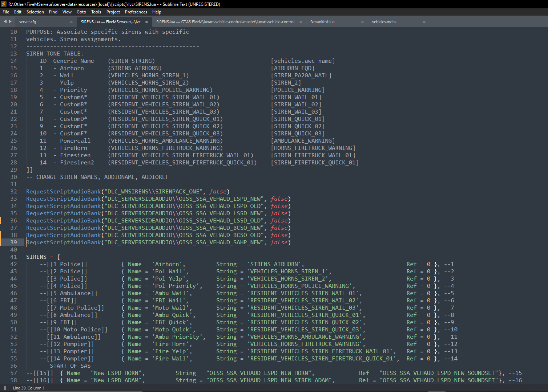Viewport: 548px width, 392px height.
Task: Open the Goto menu
Action: click(81, 12)
